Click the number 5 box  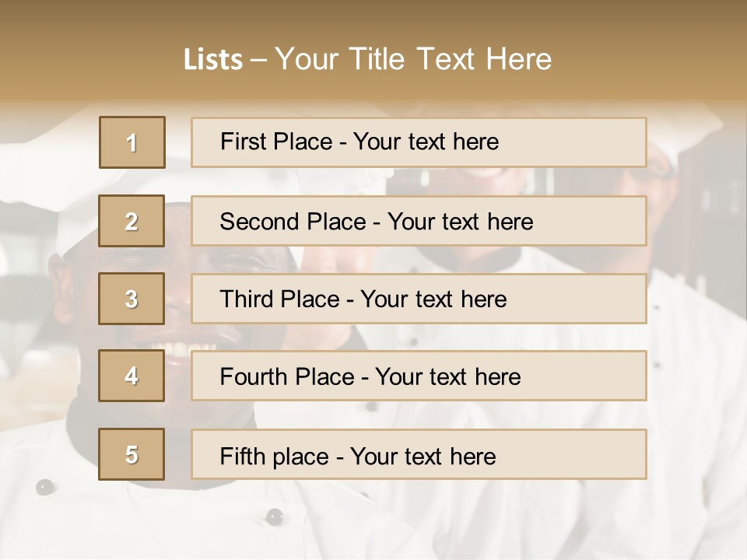[x=132, y=454]
